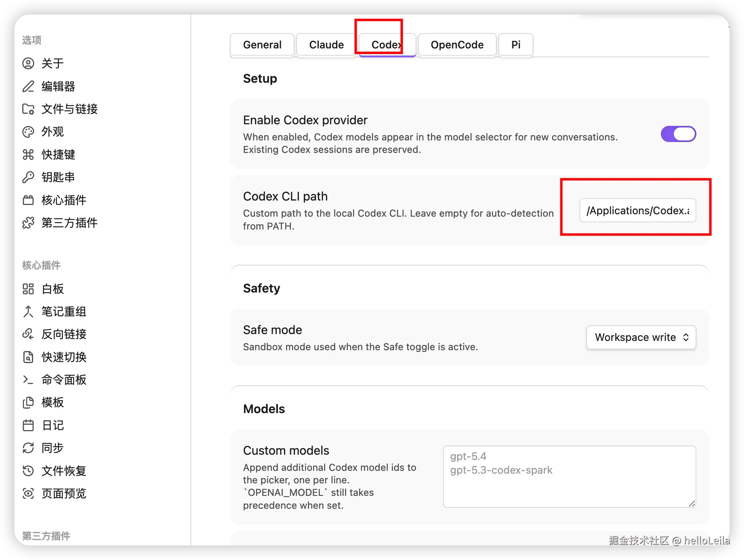Click the 钥匙串 key icon
Image resolution: width=744 pixels, height=560 pixels.
tap(28, 177)
